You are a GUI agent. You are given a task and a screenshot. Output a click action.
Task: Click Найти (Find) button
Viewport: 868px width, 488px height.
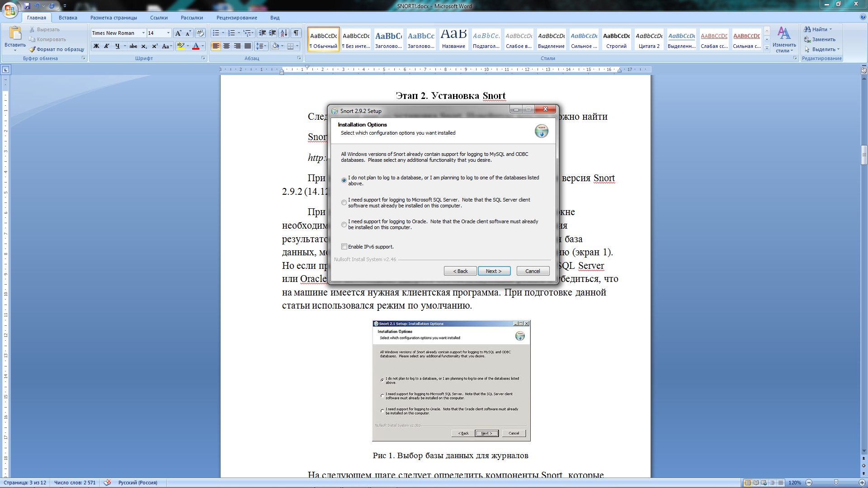818,29
